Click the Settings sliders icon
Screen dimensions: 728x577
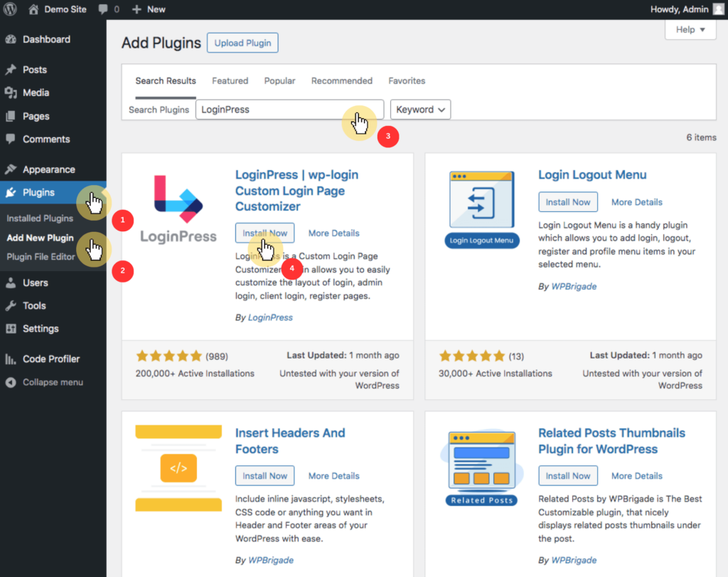pos(11,329)
